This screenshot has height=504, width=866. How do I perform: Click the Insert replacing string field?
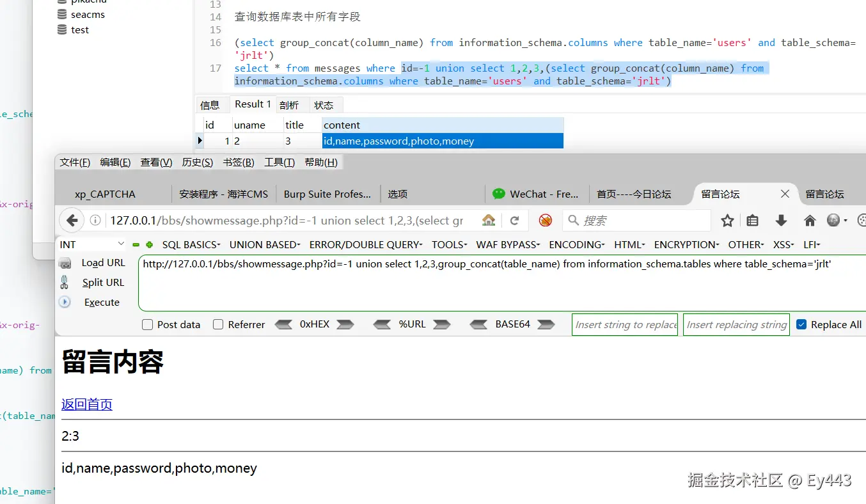click(x=736, y=324)
